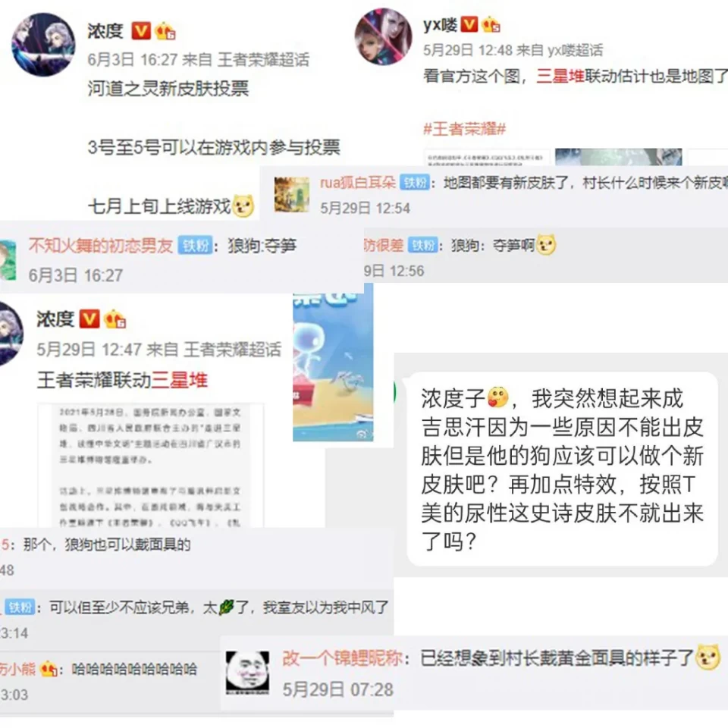Click the V badge on 浓度's 5月29日 post
This screenshot has width=728, height=728.
(x=89, y=319)
